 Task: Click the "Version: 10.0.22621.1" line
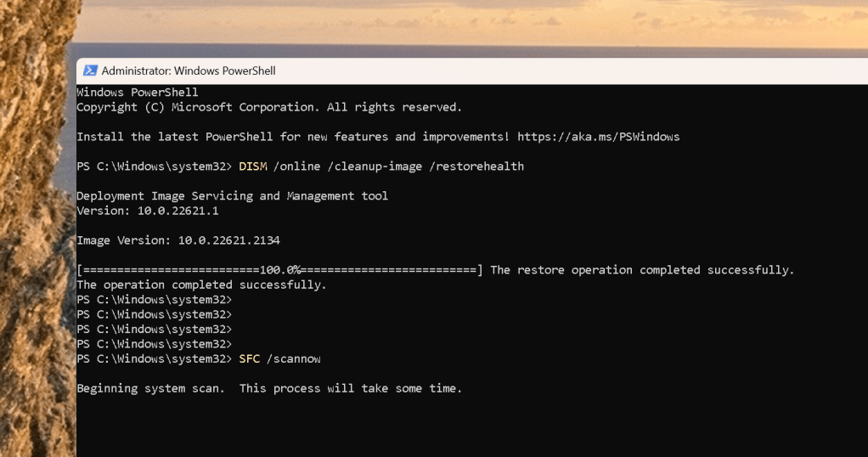148,211
